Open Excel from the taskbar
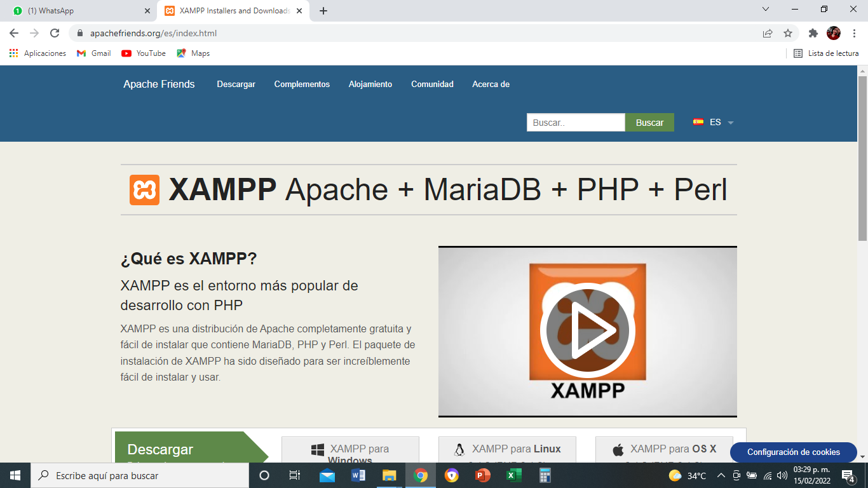The image size is (868, 488). (x=513, y=475)
